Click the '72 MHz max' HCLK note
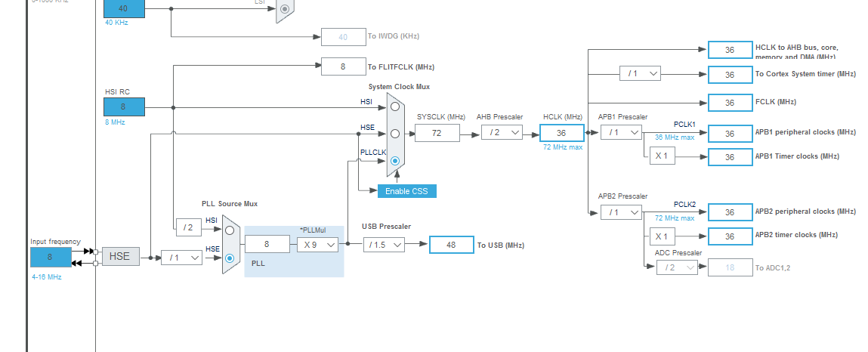Screen dimensions: 868x352 coord(562,147)
